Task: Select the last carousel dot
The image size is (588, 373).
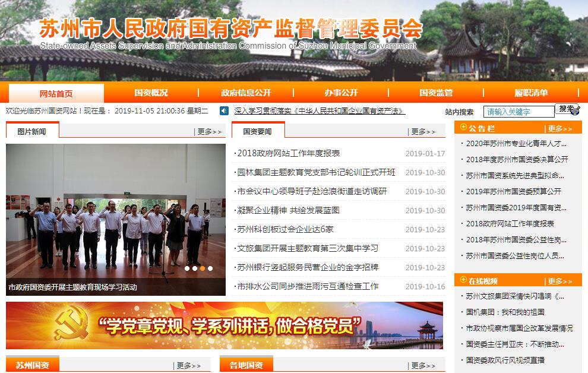Action: click(210, 268)
